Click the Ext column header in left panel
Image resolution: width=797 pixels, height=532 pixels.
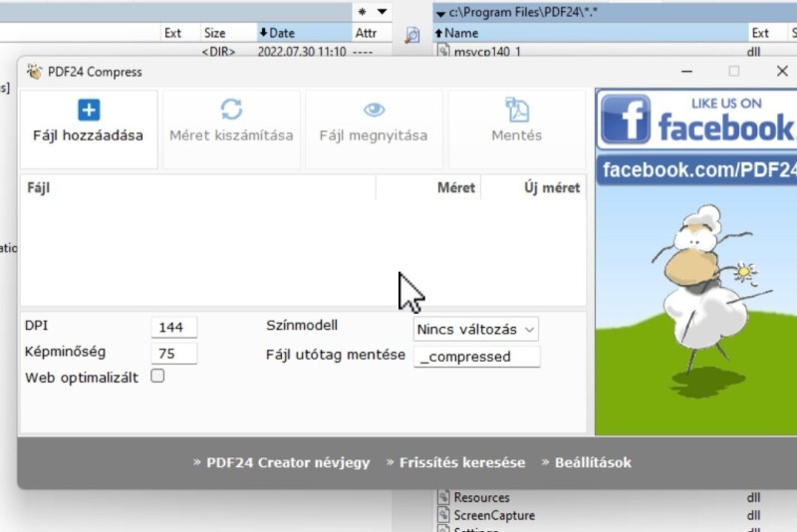click(x=180, y=33)
